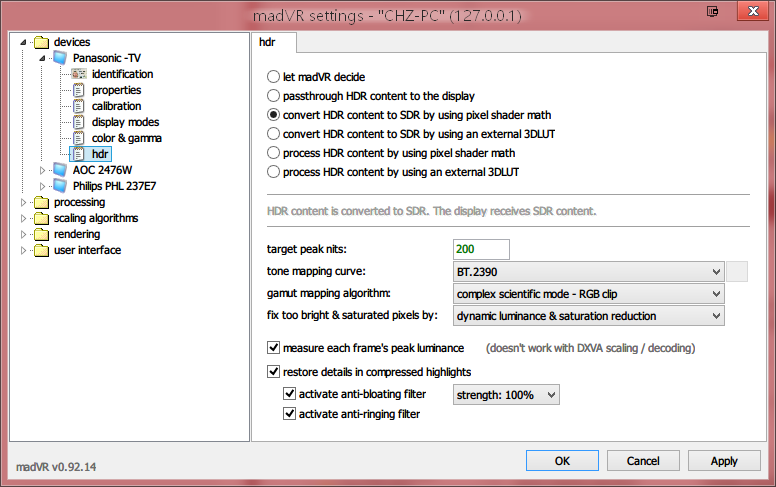This screenshot has height=487, width=776.
Task: Click the target peak nits field
Action: [481, 249]
